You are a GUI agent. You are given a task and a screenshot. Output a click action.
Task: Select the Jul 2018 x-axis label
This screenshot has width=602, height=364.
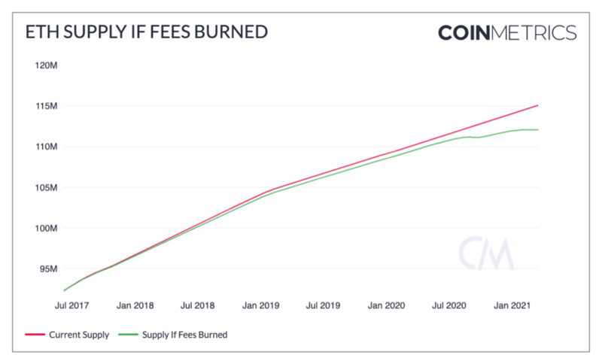point(197,305)
